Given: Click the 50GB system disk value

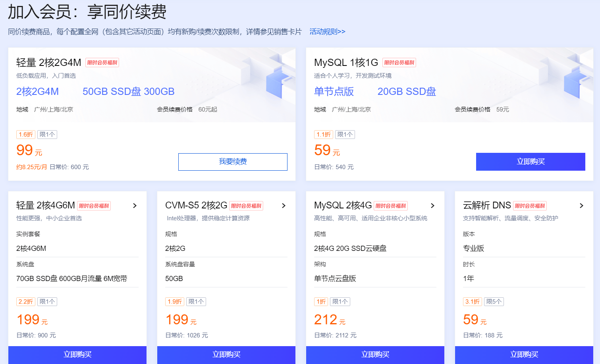Looking at the screenshot, I should (174, 279).
